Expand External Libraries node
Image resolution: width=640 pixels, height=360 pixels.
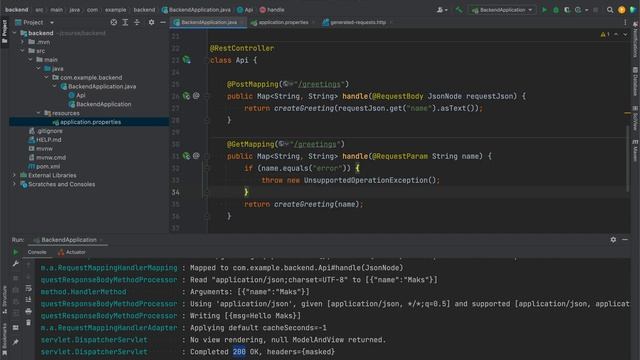(15, 175)
